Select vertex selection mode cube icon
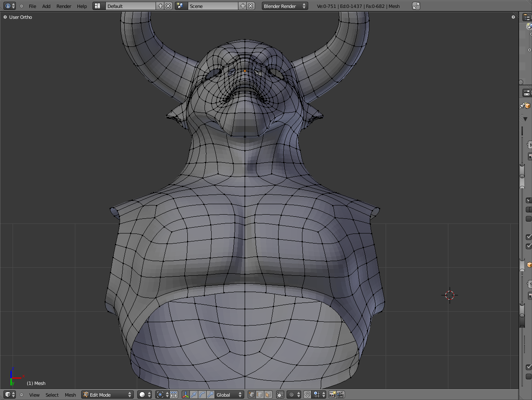 click(251, 395)
